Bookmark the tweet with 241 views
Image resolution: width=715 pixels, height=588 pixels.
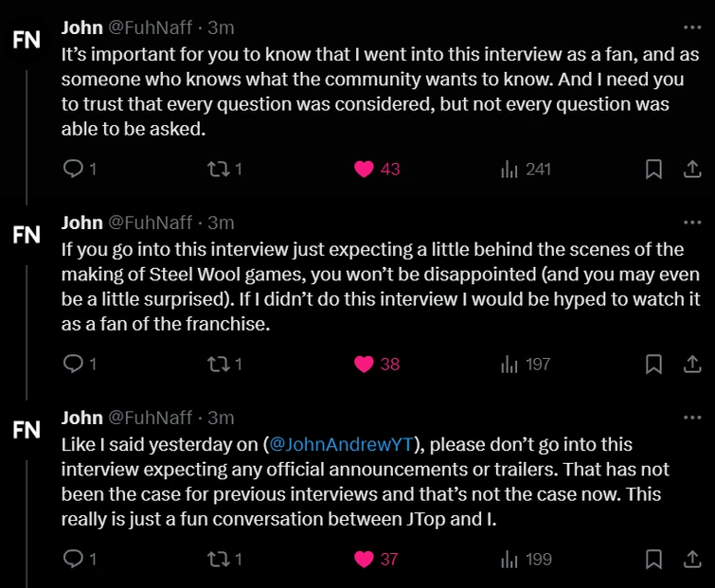[x=652, y=169]
